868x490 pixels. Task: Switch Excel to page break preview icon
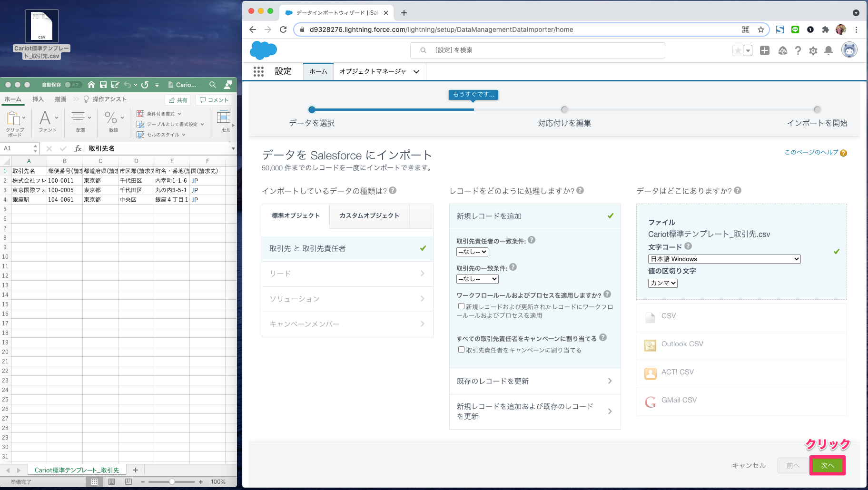[x=128, y=481]
